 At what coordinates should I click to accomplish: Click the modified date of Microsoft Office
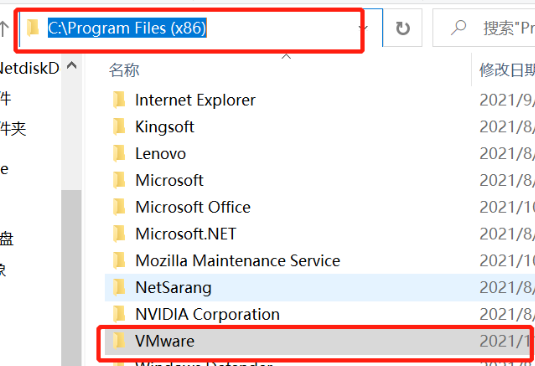[507, 207]
